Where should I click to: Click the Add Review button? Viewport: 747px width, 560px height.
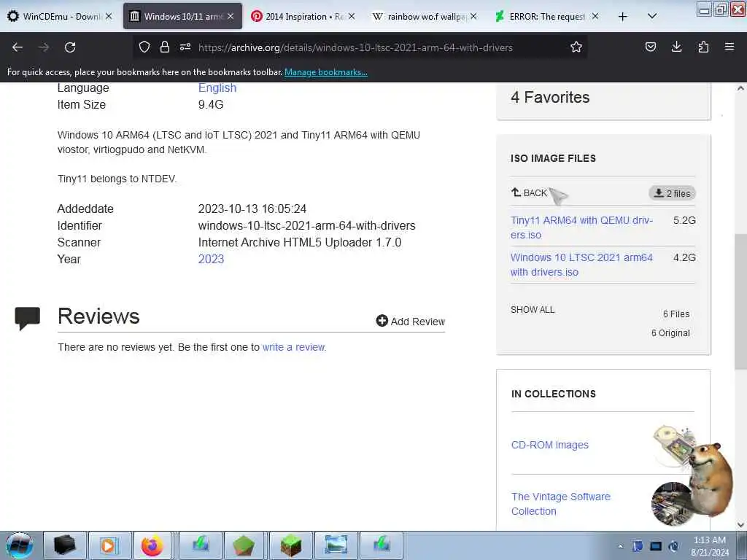point(410,322)
